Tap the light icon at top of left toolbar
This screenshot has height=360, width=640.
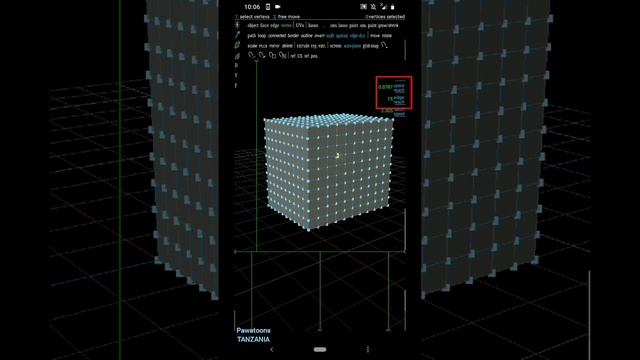237,25
